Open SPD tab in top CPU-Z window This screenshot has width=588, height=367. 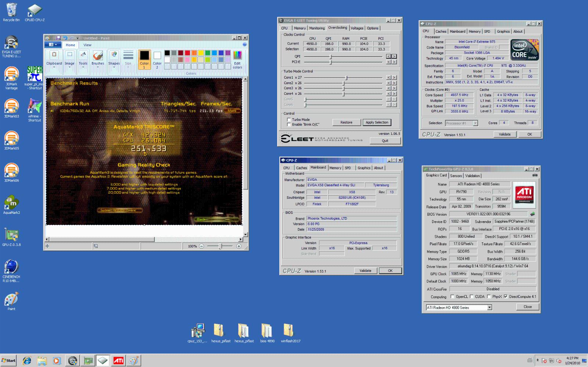(487, 31)
